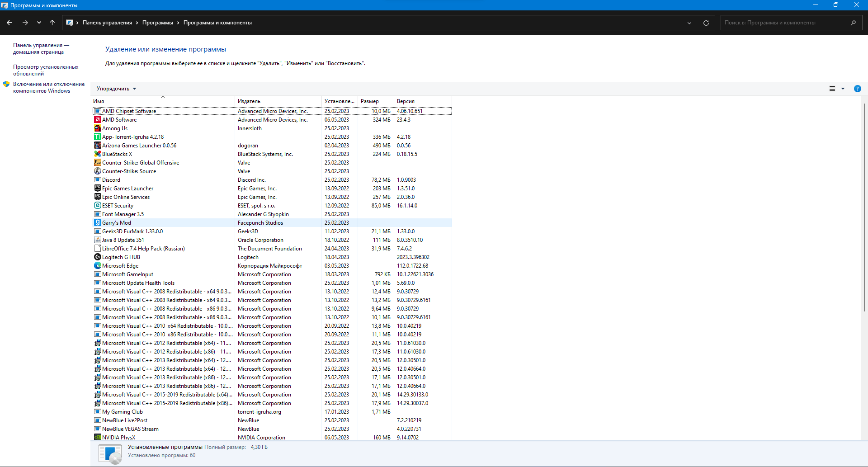Click the BlueStacks X icon
Viewport: 868px width, 467px height.
click(x=97, y=154)
